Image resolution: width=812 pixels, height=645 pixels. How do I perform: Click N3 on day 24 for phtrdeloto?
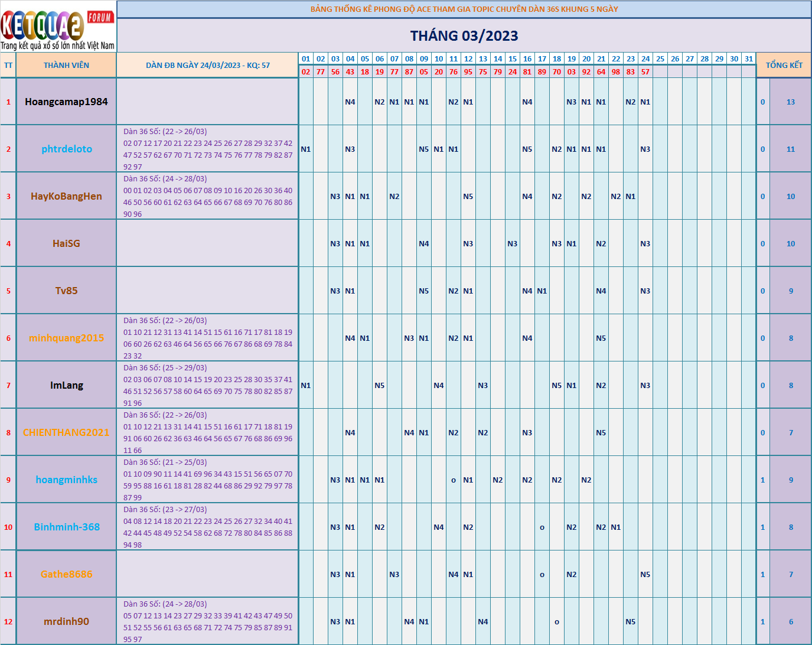pos(645,149)
